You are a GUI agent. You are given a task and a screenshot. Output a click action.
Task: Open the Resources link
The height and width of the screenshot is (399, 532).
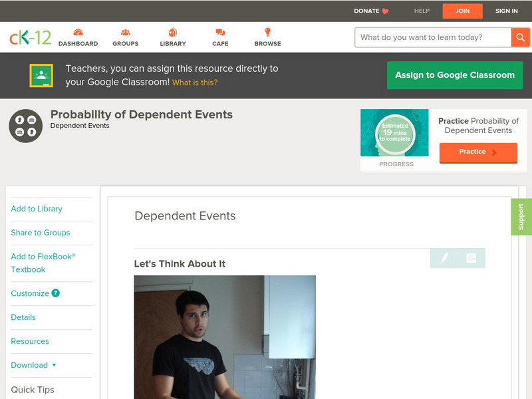(x=30, y=341)
